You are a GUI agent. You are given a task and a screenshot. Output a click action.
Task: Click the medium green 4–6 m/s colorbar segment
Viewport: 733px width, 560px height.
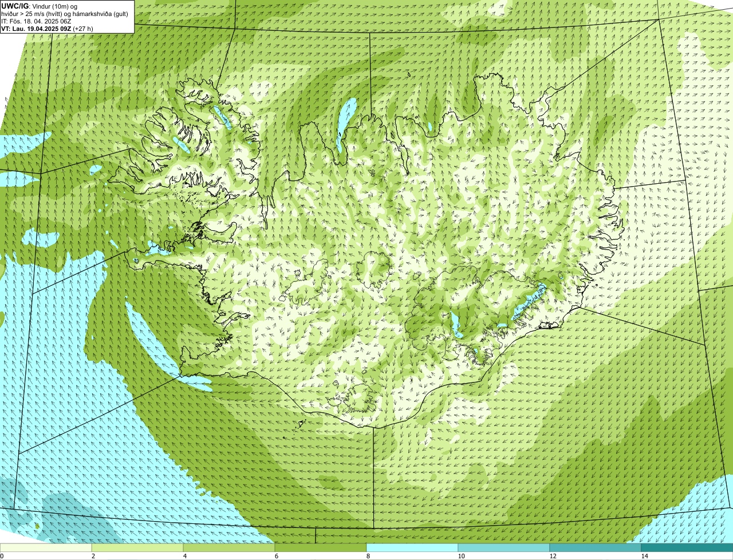tap(229, 548)
